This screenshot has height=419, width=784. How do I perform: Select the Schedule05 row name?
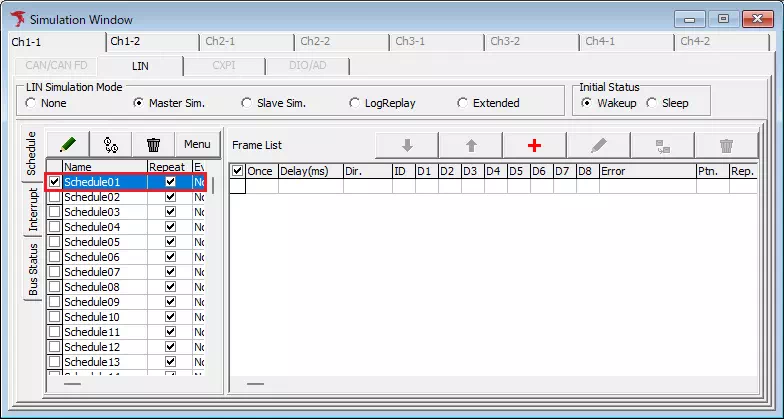pyautogui.click(x=92, y=242)
